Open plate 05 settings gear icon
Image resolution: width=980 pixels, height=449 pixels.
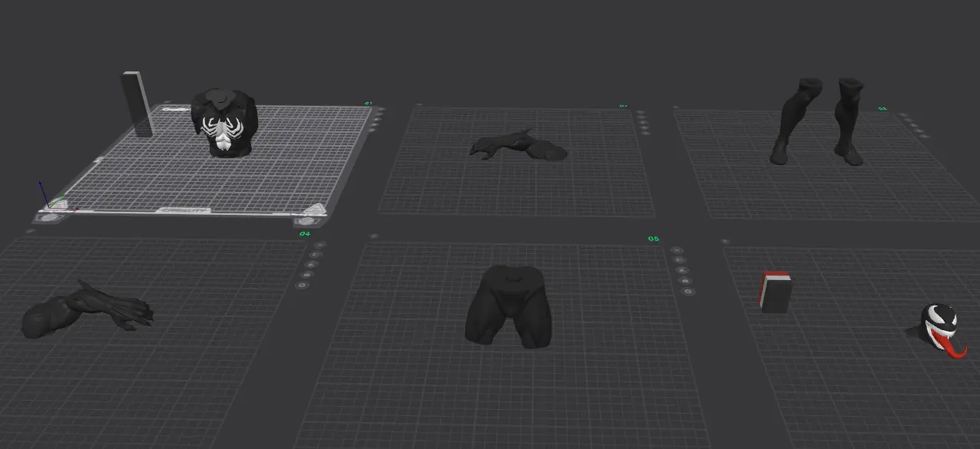click(x=687, y=292)
